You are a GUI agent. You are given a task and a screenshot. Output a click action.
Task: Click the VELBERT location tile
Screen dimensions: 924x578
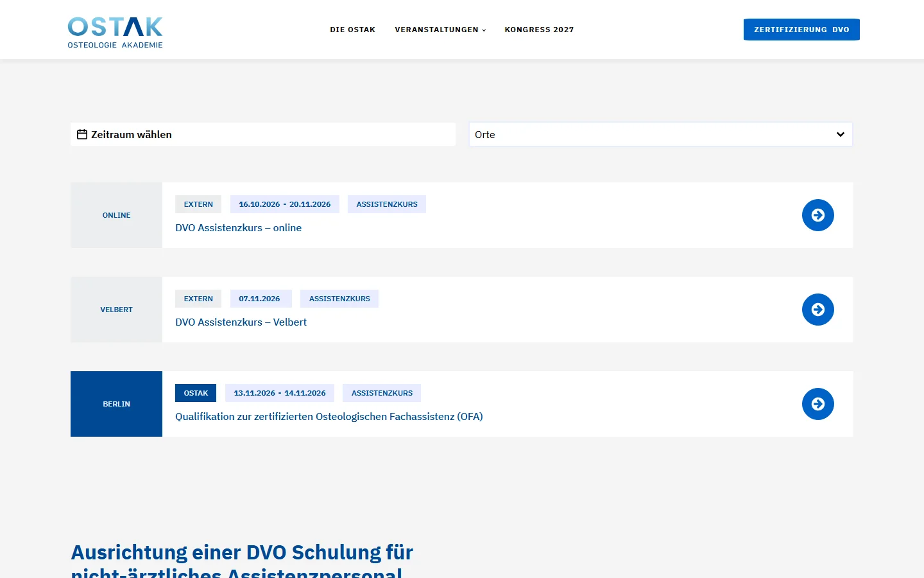click(x=116, y=310)
